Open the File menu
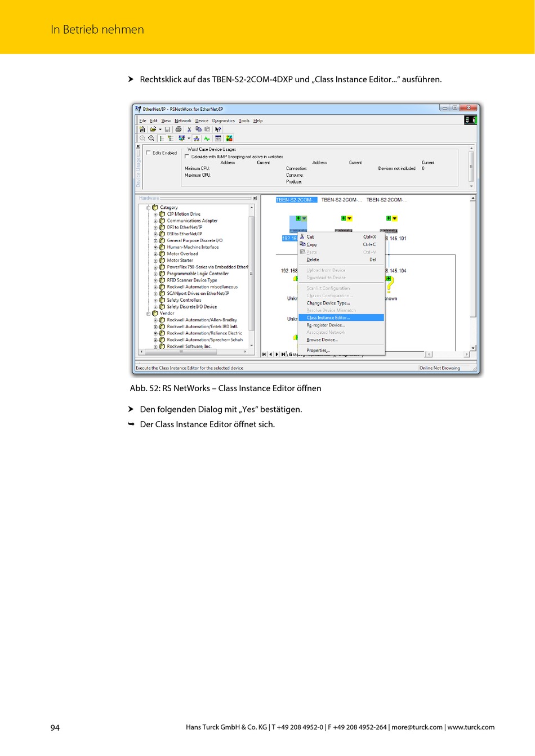Viewport: 535px width, 756px height. pos(142,120)
